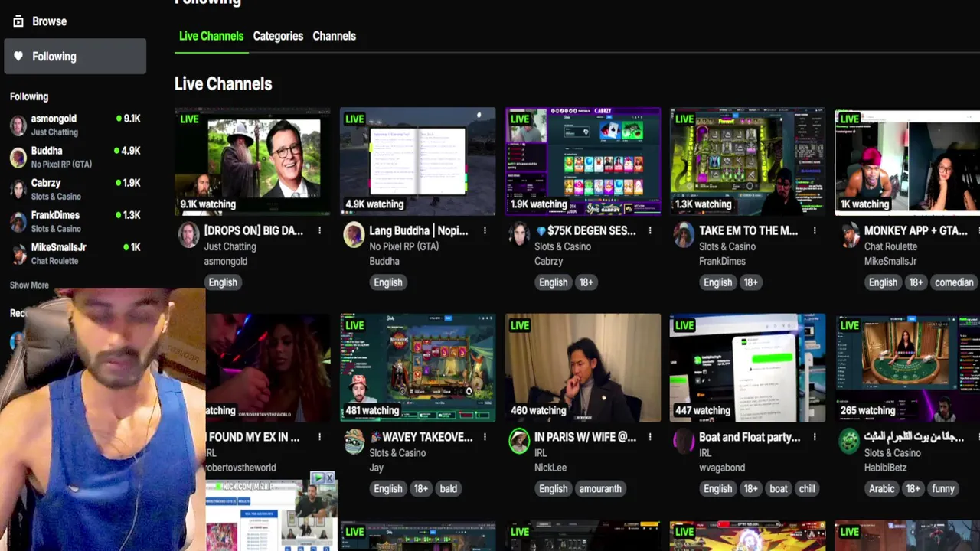This screenshot has height=551, width=980.
Task: Click the bald tag on Jay's stream
Action: coord(449,488)
